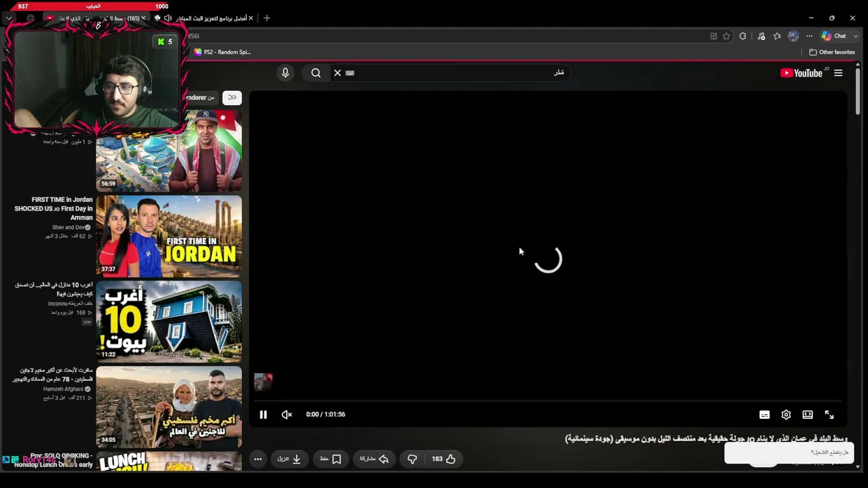Clear the YouTube search box
The image size is (868, 488).
pyautogui.click(x=337, y=73)
